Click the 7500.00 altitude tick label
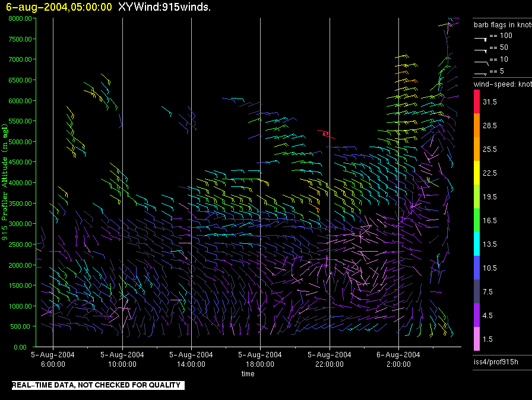The image size is (532, 400). coord(20,39)
